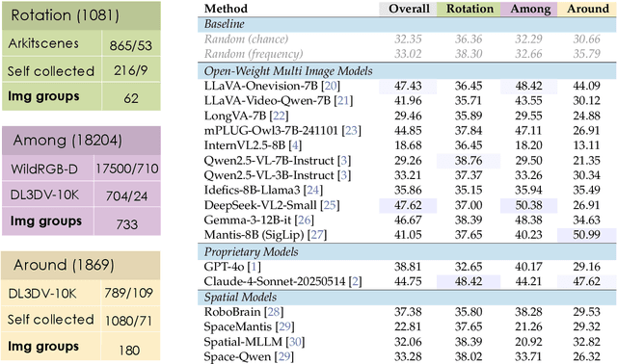The height and width of the screenshot is (364, 617).
Task: Select DL3DV-10K label in Among box
Action: click(44, 195)
